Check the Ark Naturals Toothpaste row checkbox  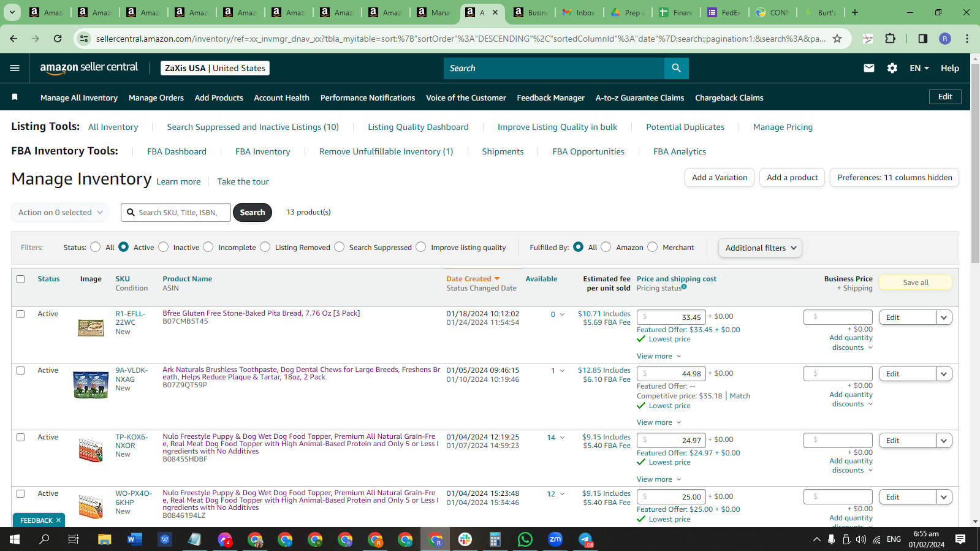pyautogui.click(x=20, y=370)
